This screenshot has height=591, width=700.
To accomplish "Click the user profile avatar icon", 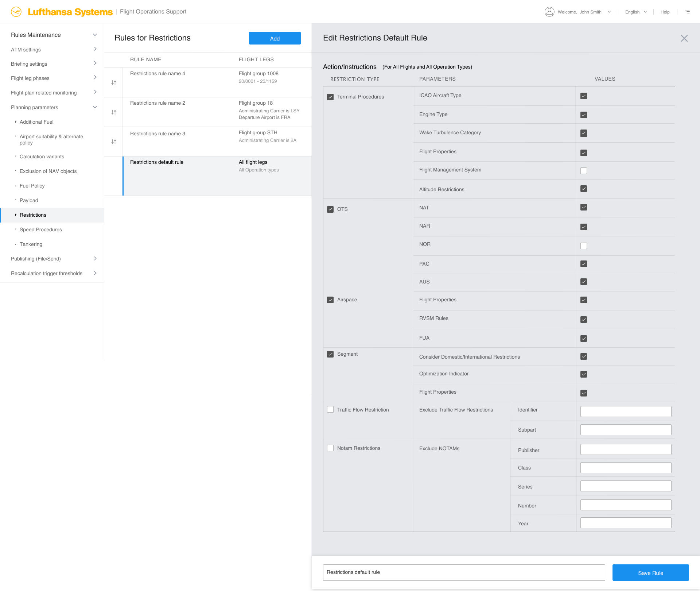I will tap(549, 12).
